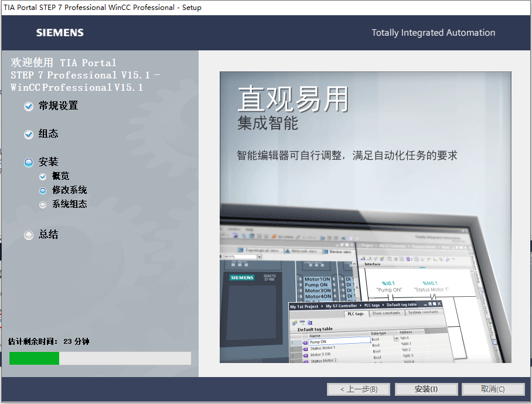
Task: Click the 集成智能 subtitle text
Action: point(268,123)
